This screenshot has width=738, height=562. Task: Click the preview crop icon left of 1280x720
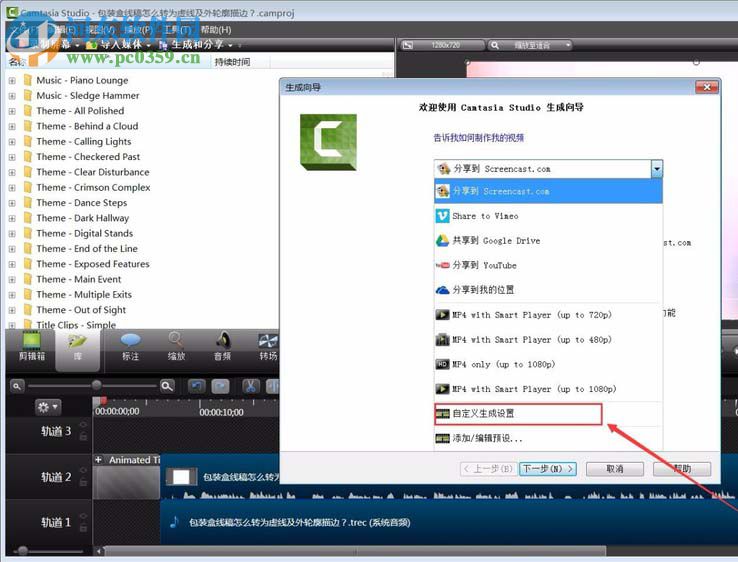408,45
